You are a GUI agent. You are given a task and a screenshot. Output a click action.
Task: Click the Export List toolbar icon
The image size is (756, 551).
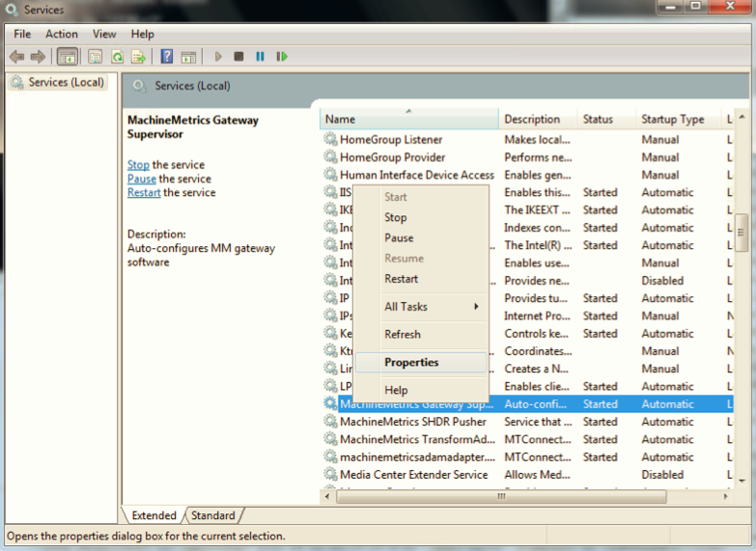click(x=139, y=57)
